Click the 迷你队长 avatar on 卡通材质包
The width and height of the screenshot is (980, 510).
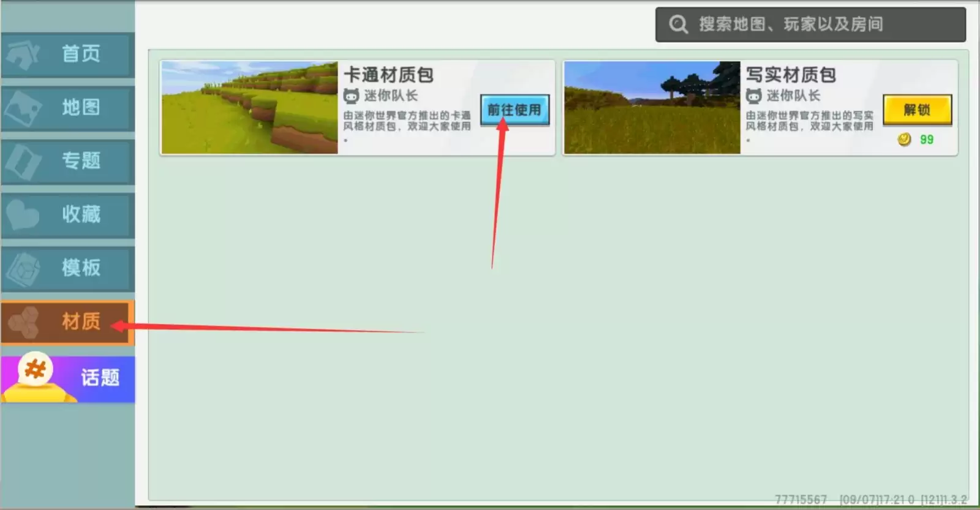351,96
